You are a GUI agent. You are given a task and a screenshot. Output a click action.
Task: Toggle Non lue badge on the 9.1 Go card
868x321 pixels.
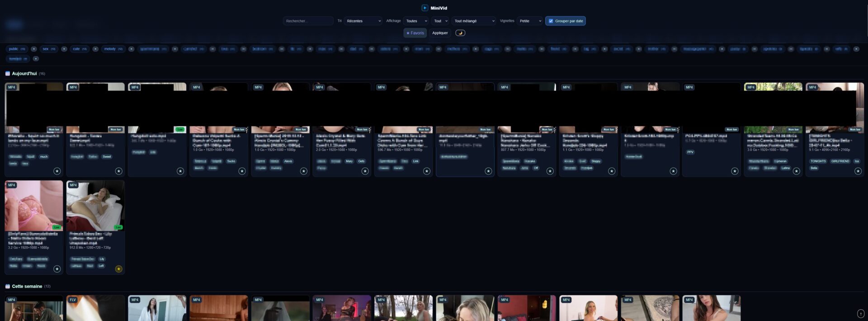855,129
